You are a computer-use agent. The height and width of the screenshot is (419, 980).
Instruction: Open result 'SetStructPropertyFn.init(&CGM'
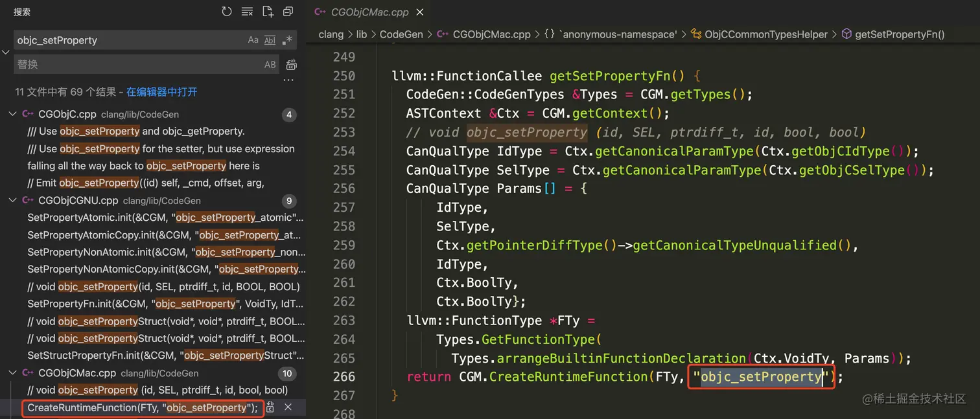coord(166,356)
